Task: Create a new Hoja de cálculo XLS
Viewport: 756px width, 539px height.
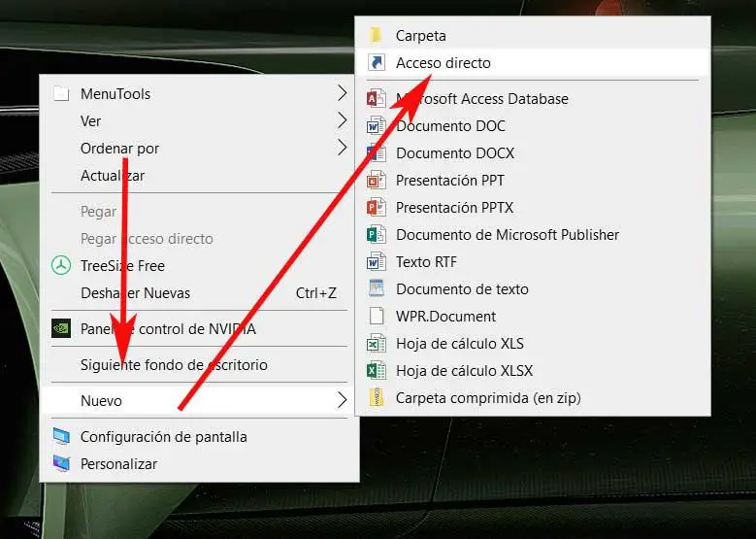Action: click(533, 343)
